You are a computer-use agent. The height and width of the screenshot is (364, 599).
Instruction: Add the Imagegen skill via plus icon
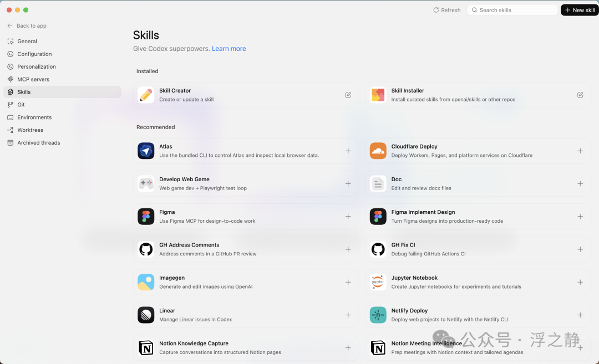pos(348,283)
